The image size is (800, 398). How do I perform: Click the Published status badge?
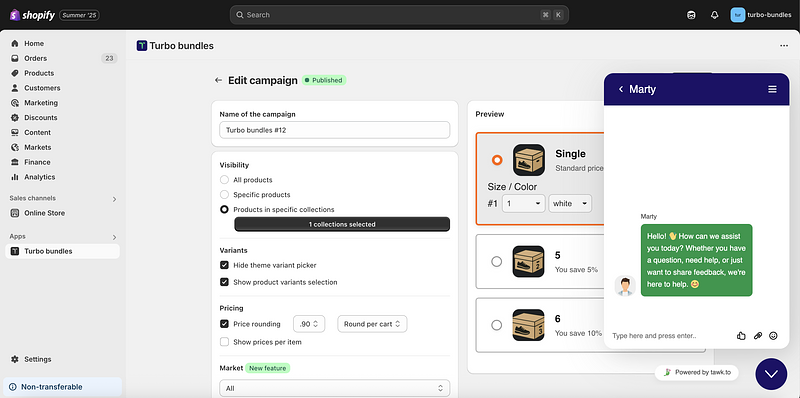point(324,80)
